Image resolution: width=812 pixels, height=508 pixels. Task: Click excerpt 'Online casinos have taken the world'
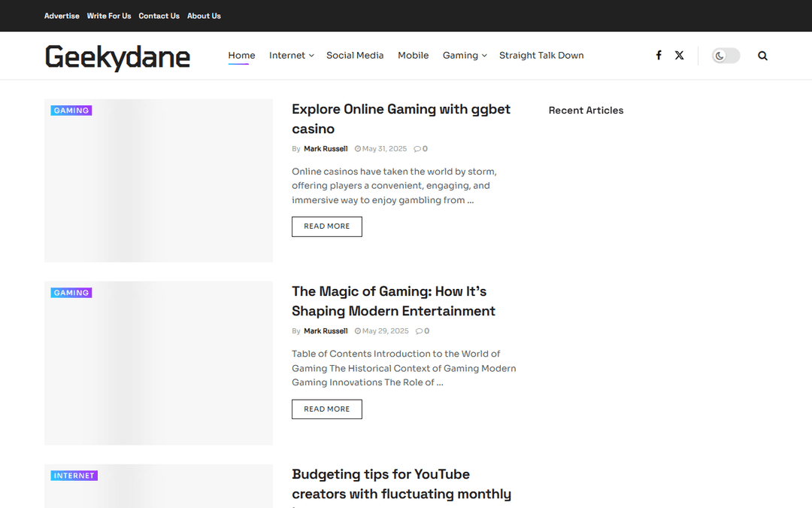(394, 186)
